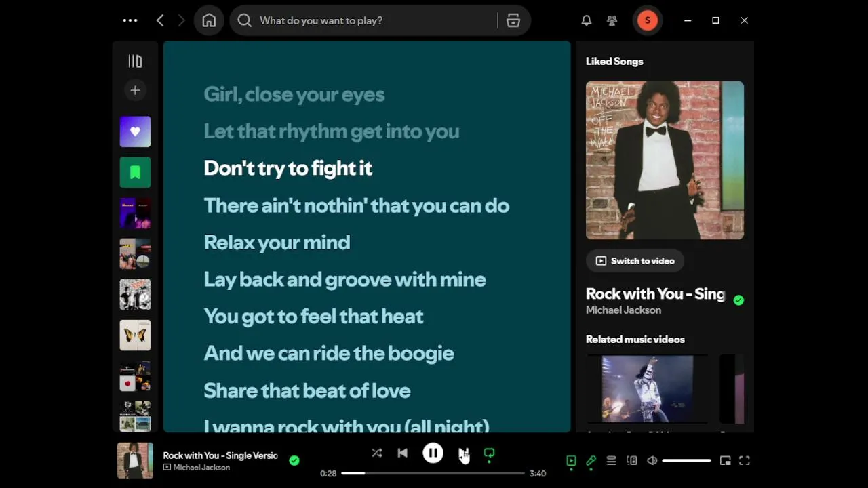
Task: Open the purple stage playlist thumbnail in sidebar
Action: coord(135,213)
